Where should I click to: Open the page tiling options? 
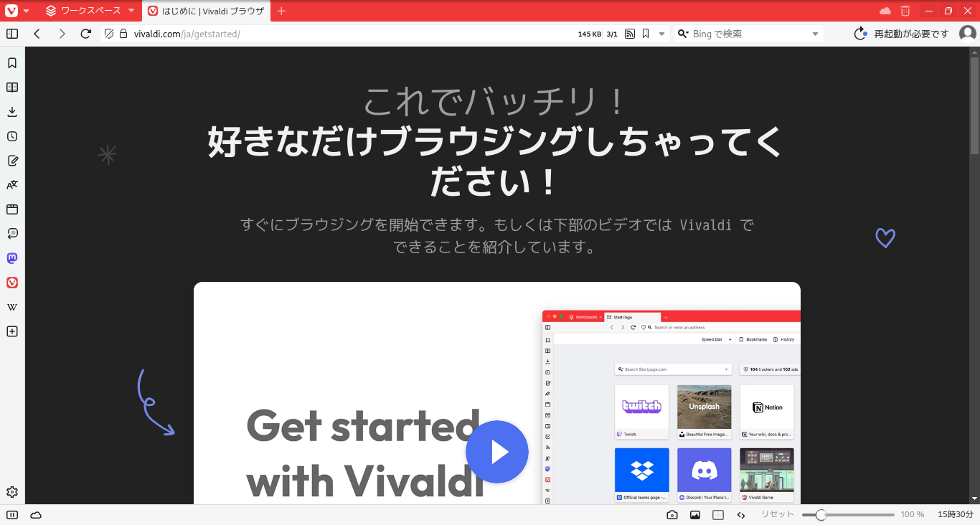pos(718,515)
